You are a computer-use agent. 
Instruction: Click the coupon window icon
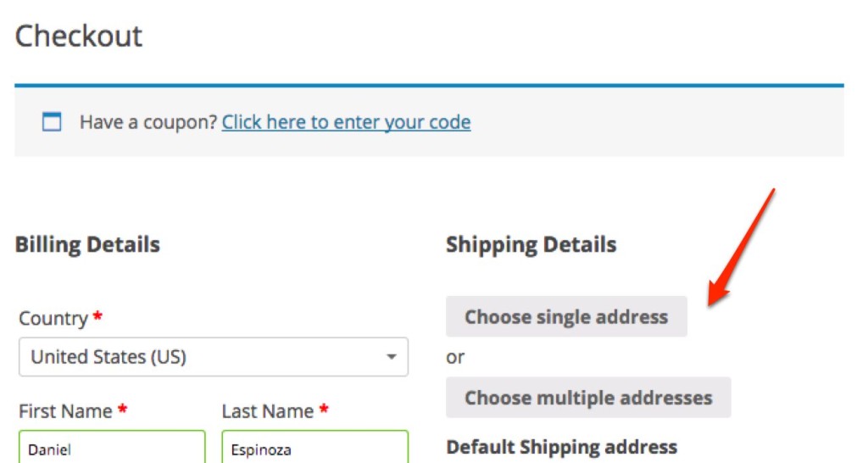tap(52, 121)
